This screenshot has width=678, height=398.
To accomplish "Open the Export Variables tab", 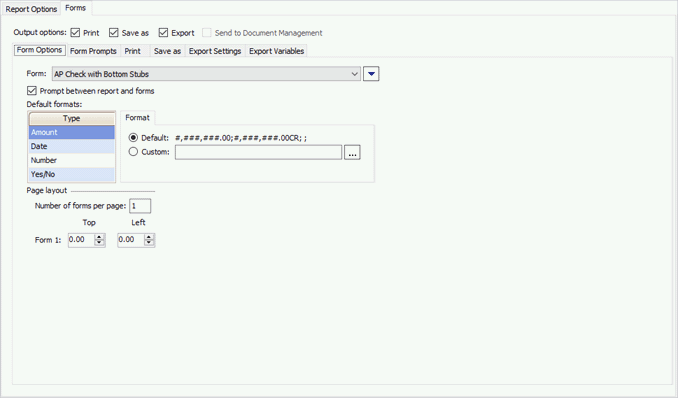I will pyautogui.click(x=277, y=51).
